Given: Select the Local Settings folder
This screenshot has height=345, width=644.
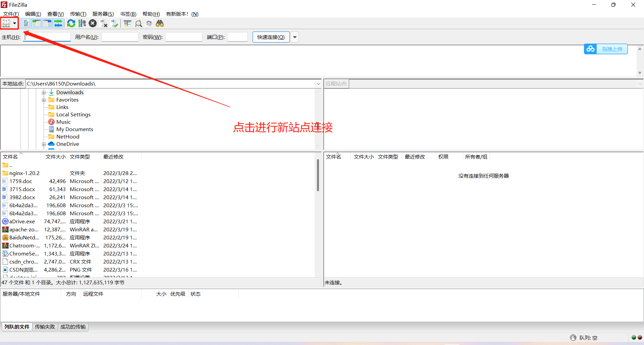Looking at the screenshot, I should (x=73, y=115).
